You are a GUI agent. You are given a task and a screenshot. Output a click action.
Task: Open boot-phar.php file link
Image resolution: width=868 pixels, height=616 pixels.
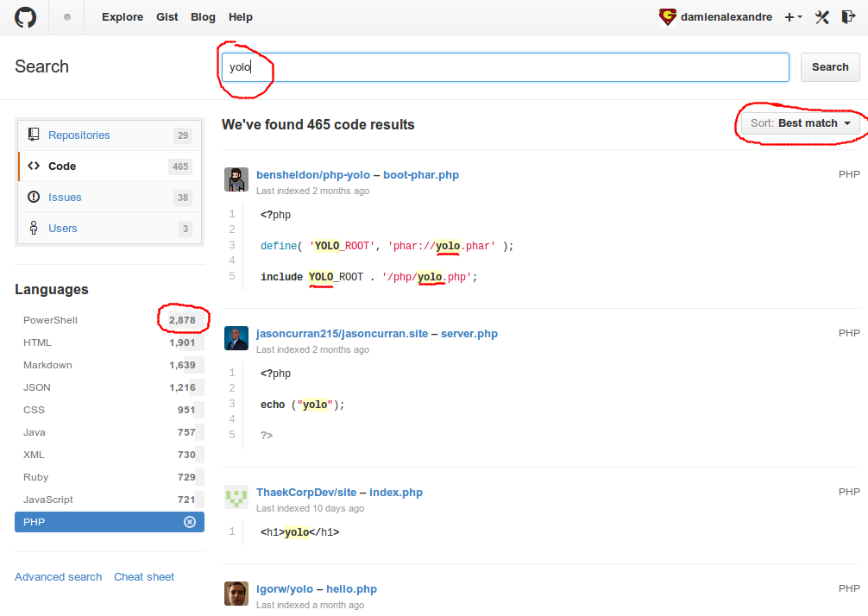click(x=421, y=175)
